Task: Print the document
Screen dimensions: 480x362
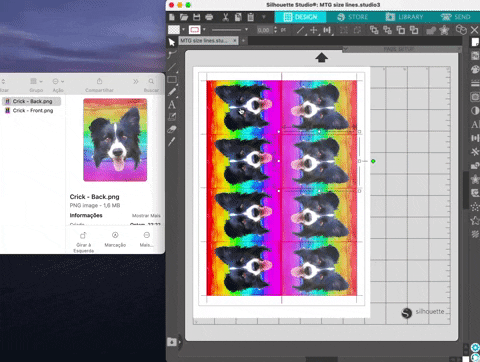Action: 209,17
